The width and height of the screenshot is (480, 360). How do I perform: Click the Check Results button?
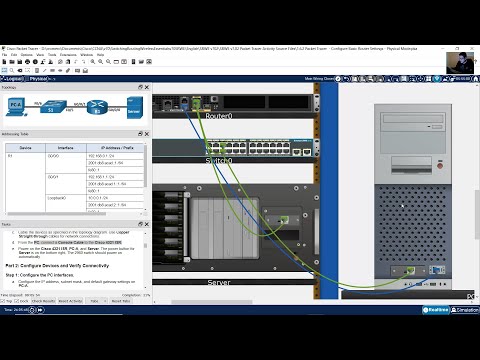43,301
